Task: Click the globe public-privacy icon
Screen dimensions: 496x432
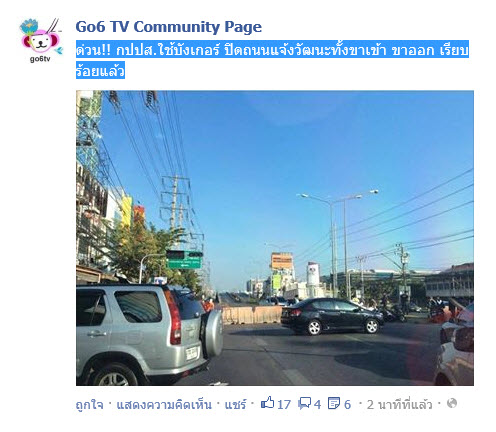Action: click(452, 403)
